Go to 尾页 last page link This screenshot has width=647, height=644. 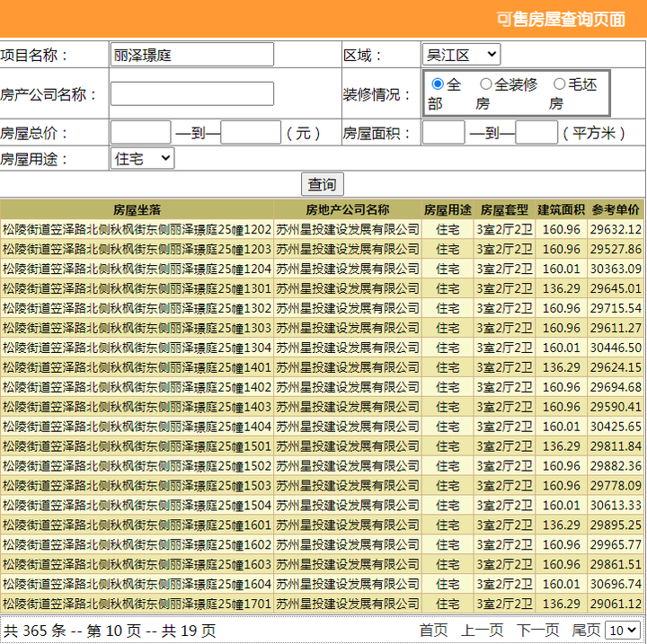[x=586, y=631]
